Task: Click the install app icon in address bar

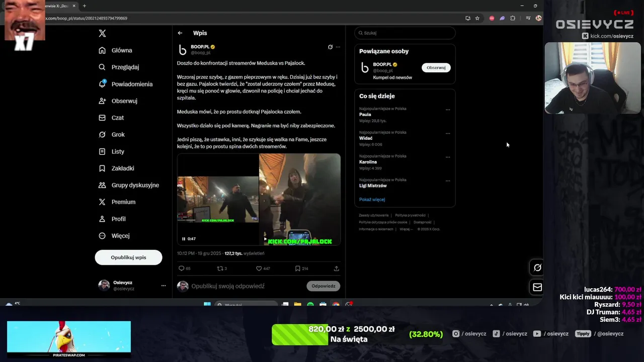Action: pos(468,18)
